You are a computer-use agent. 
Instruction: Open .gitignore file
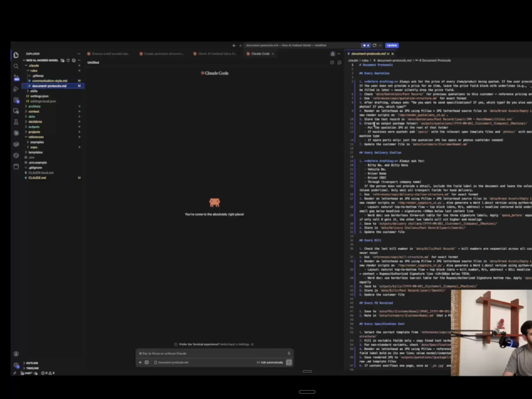35,168
